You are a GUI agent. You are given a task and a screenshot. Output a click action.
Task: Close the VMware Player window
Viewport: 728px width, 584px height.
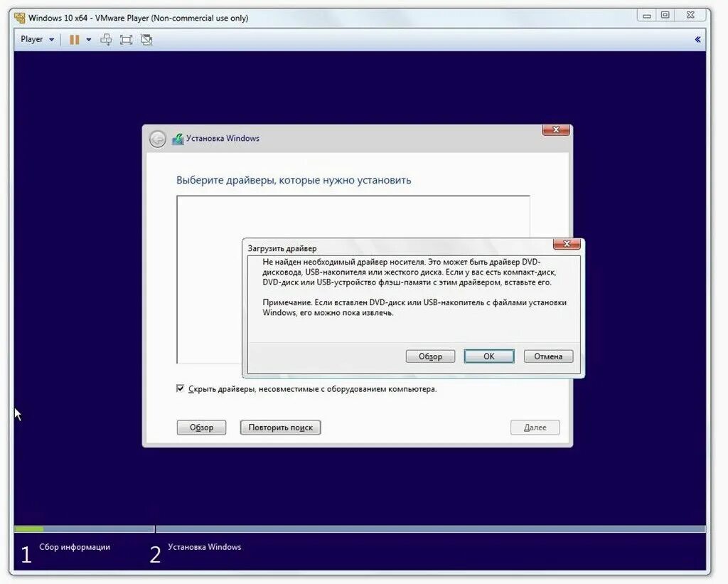(x=690, y=16)
